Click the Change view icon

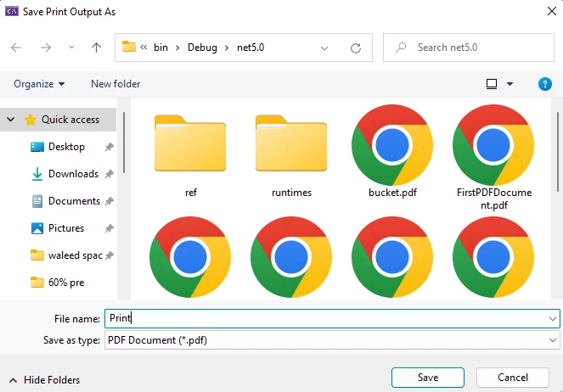tap(491, 84)
